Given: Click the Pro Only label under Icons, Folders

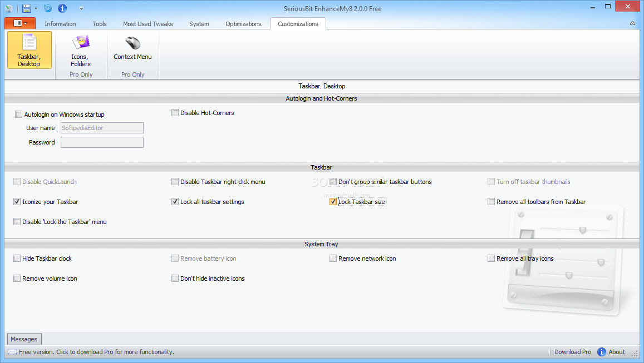Looking at the screenshot, I should (81, 74).
